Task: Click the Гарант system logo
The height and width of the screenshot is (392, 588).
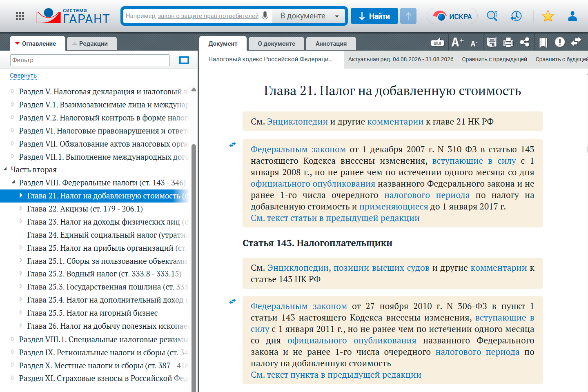Action: [73, 16]
